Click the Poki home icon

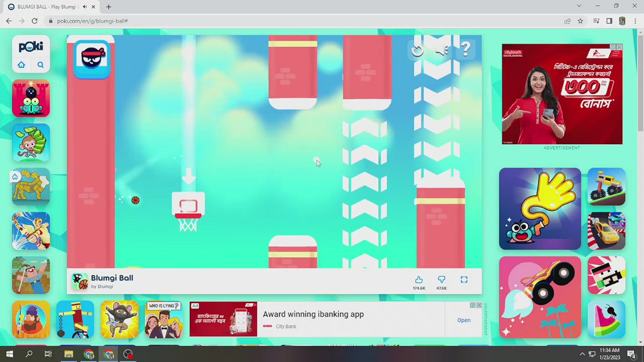[x=21, y=65]
